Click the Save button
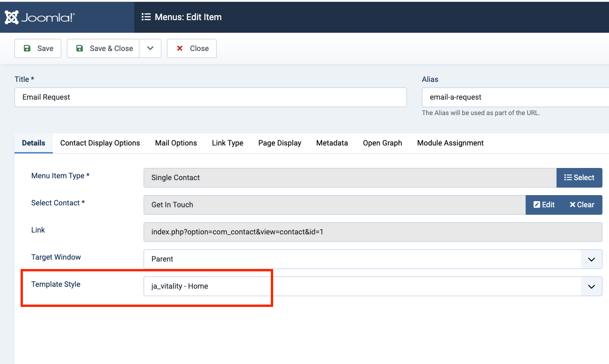Screen dimensions: 609x364 tap(38, 48)
